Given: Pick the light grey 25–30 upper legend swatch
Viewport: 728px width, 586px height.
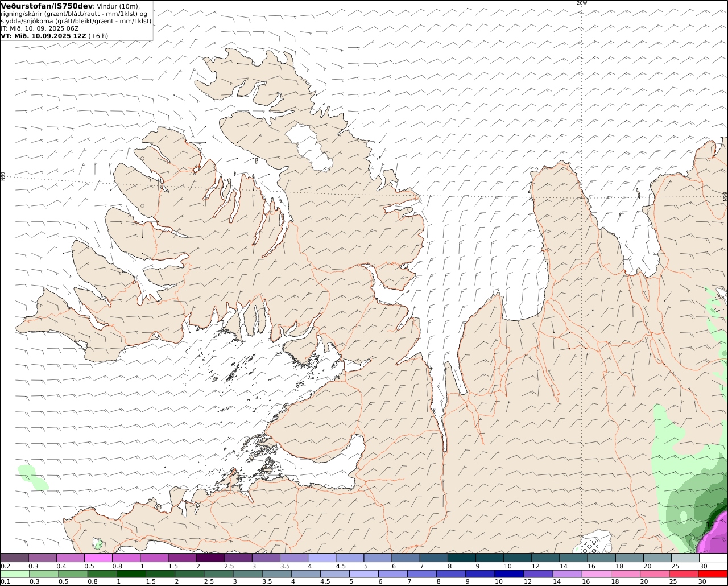Looking at the screenshot, I should [685, 558].
